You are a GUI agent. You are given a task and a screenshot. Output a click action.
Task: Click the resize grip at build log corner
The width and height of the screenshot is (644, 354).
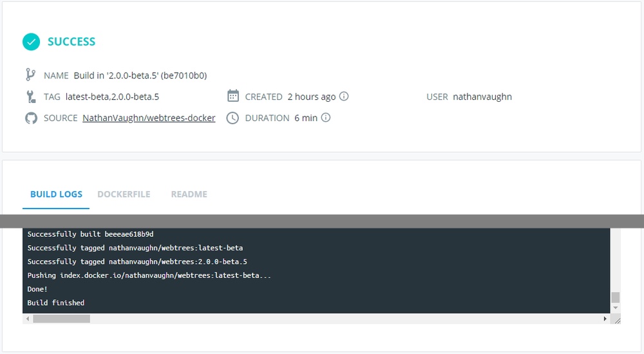[x=617, y=320]
